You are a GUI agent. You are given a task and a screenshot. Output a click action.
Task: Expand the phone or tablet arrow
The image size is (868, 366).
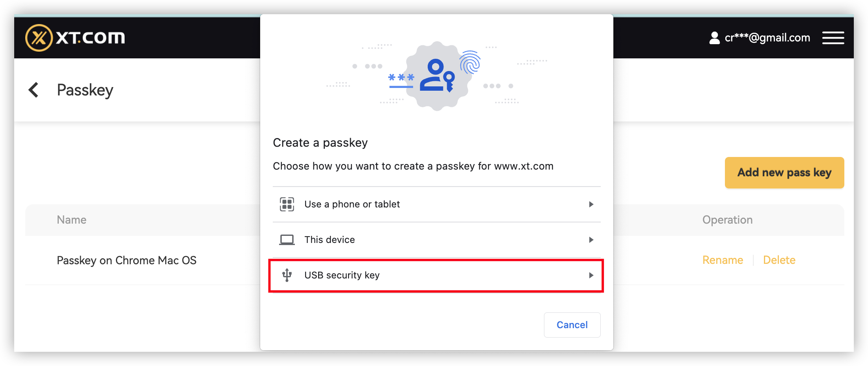click(591, 204)
